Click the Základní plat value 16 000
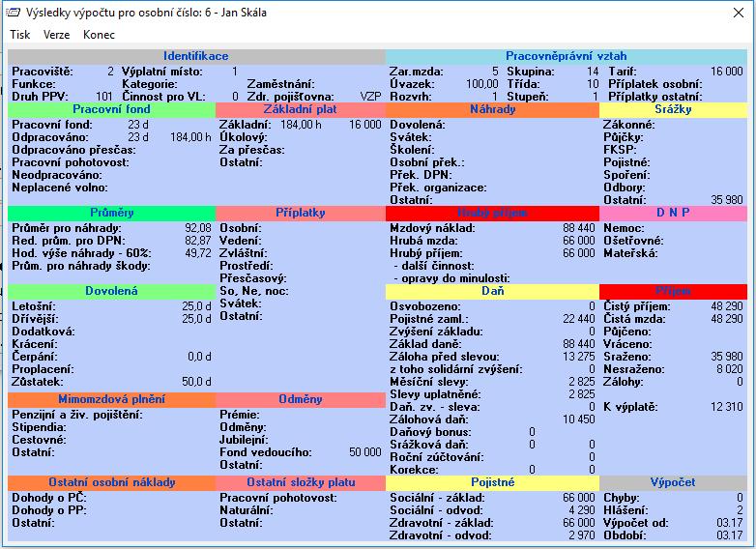The width and height of the screenshot is (756, 549). pos(365,125)
